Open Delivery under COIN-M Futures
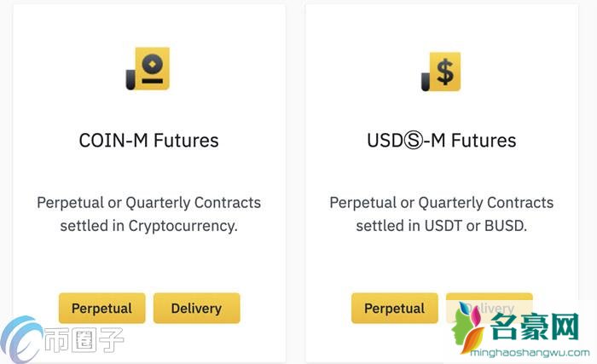The image size is (597, 364). [x=196, y=308]
